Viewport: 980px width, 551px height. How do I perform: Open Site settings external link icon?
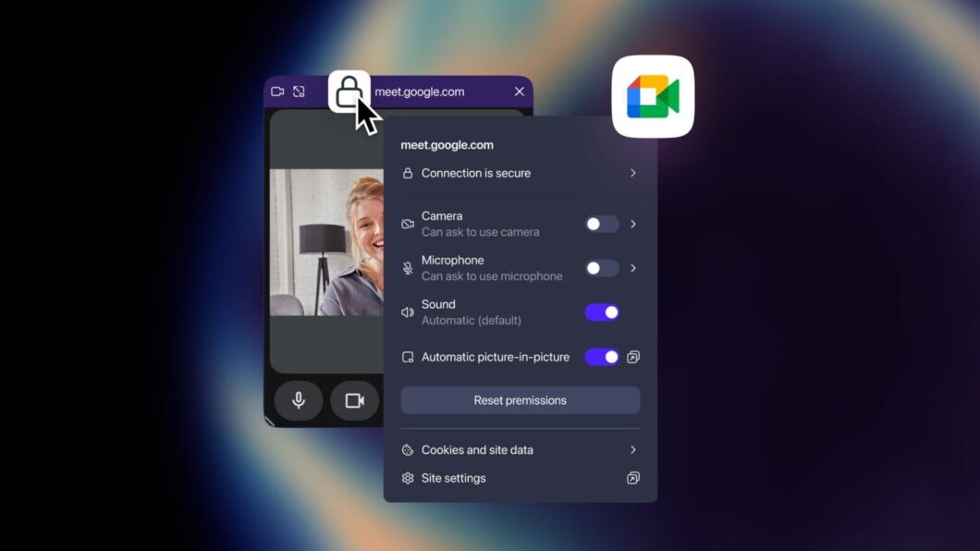633,478
